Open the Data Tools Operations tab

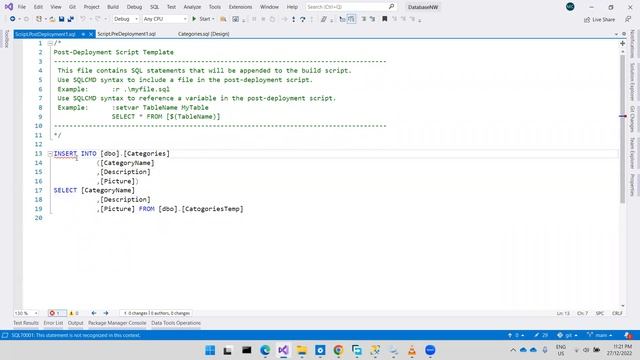pyautogui.click(x=176, y=323)
